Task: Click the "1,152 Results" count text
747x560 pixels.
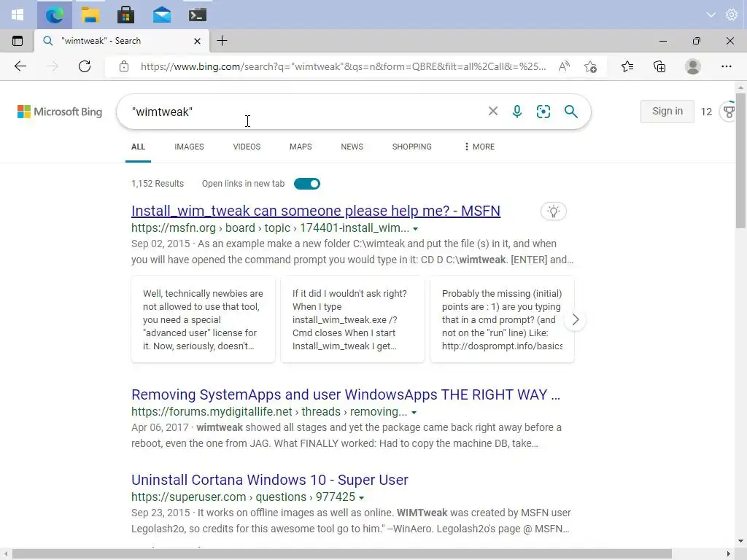Action: tap(158, 184)
